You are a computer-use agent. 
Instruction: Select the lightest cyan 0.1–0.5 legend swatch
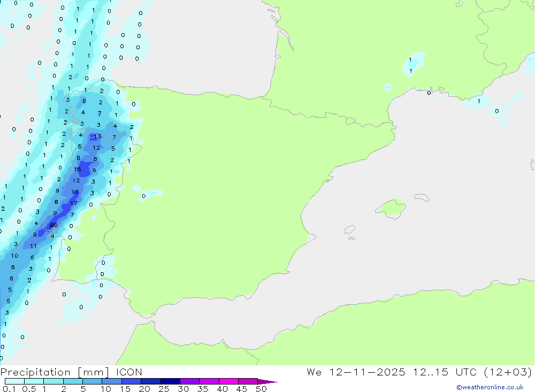(14, 381)
